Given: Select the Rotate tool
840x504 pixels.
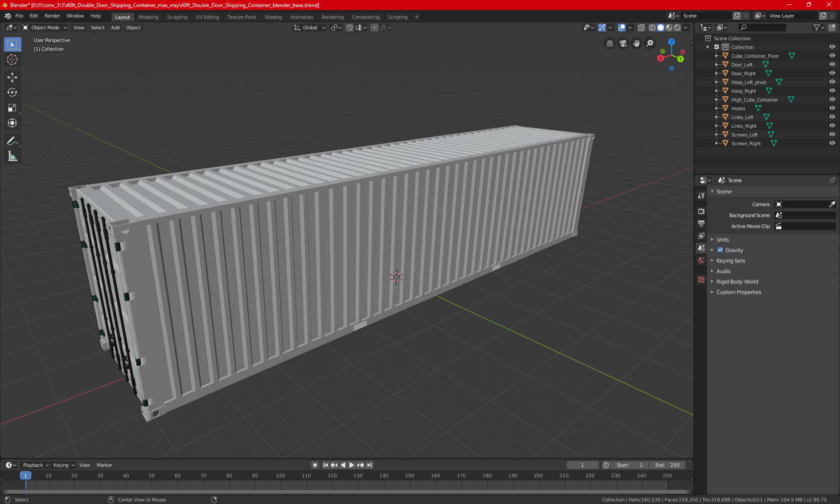Looking at the screenshot, I should click(x=12, y=92).
